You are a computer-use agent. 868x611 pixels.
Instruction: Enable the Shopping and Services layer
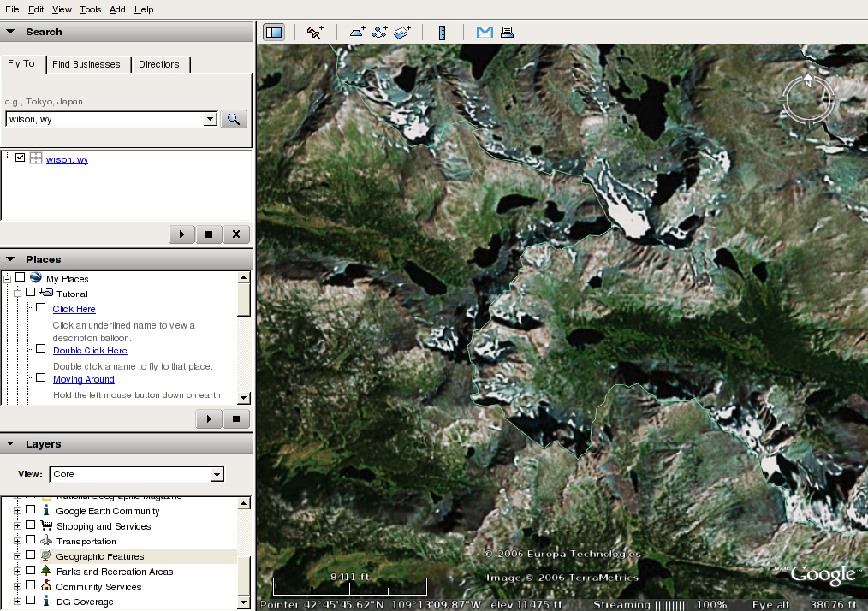(x=31, y=525)
